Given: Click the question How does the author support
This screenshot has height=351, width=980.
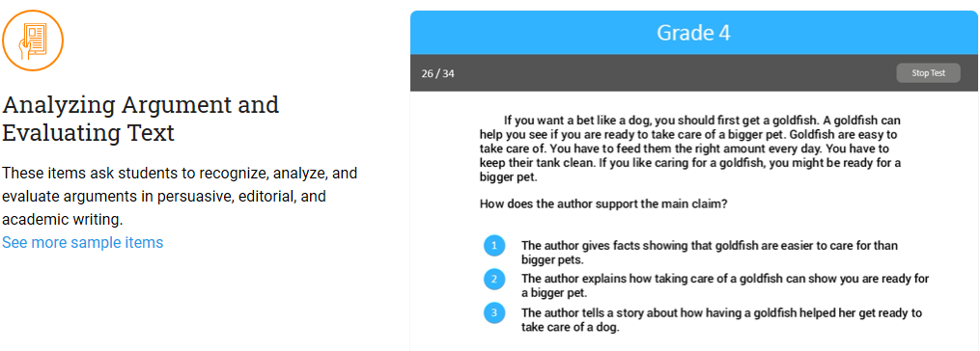Looking at the screenshot, I should click(603, 203).
